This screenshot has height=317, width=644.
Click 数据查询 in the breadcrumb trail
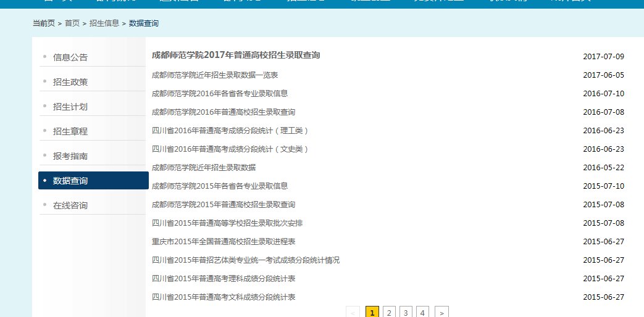144,23
